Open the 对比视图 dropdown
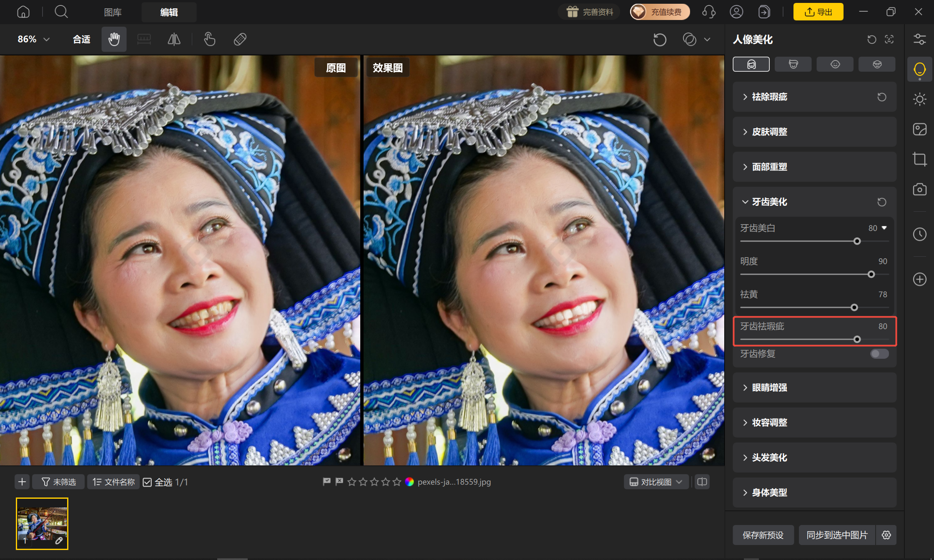 click(x=656, y=482)
